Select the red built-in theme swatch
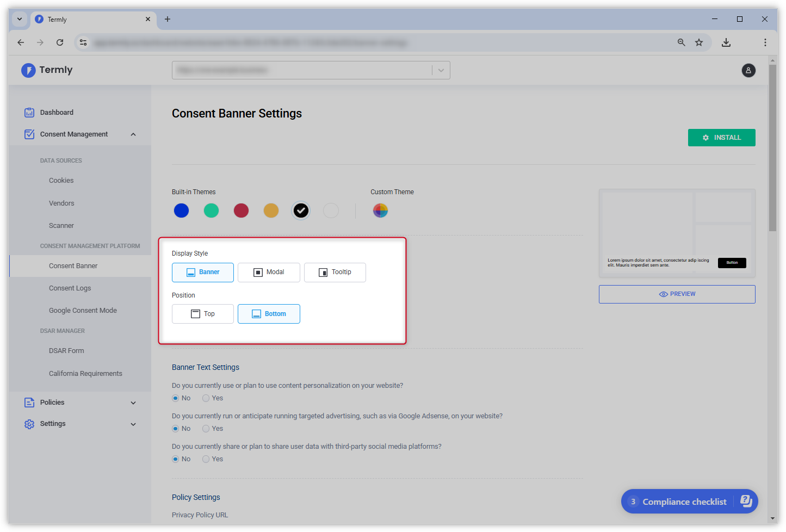 click(241, 211)
